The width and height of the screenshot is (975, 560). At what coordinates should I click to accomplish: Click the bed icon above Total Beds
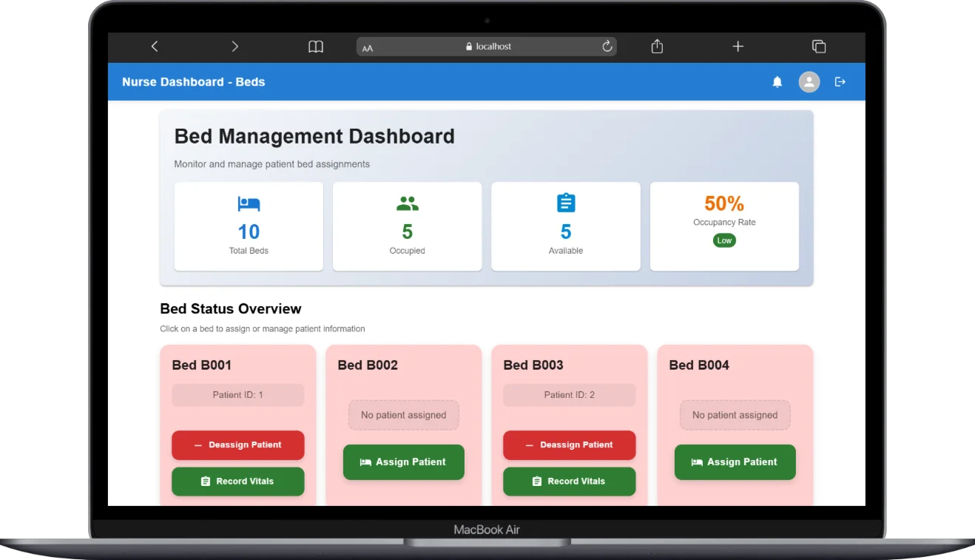click(x=249, y=203)
